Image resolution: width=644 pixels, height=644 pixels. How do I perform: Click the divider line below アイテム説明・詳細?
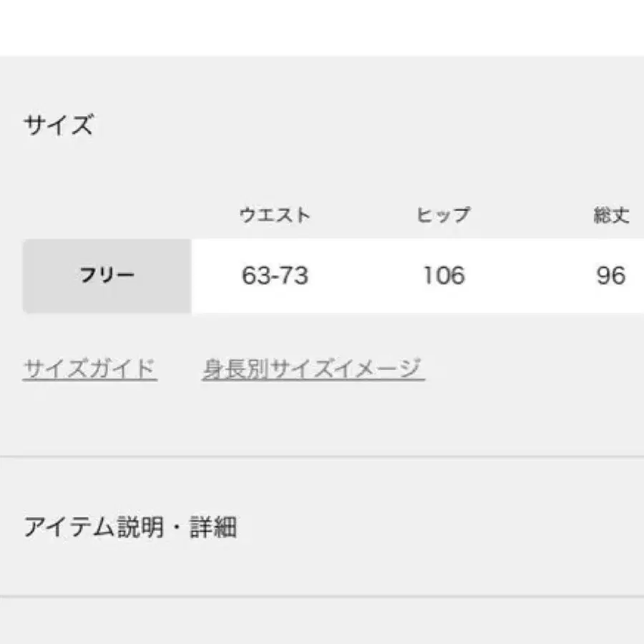pos(322,596)
